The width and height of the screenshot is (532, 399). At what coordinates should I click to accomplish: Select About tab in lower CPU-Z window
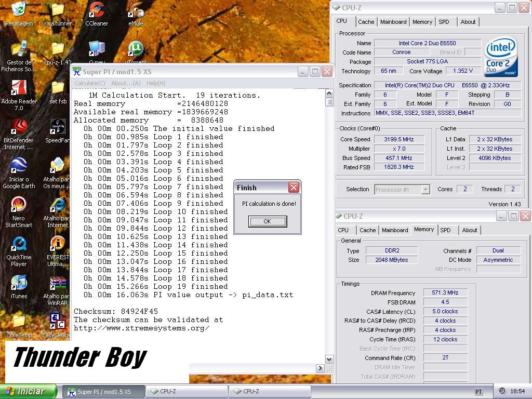[470, 230]
